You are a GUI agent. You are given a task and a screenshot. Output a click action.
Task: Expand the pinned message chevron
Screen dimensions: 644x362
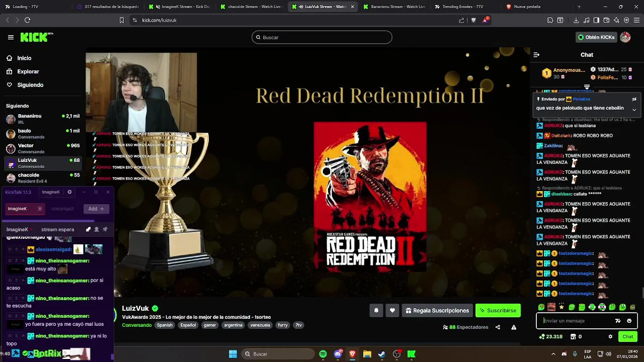click(x=634, y=109)
